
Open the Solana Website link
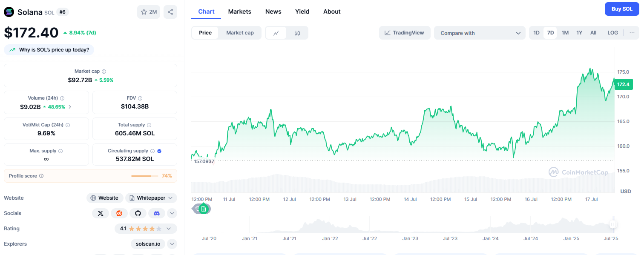[105, 198]
